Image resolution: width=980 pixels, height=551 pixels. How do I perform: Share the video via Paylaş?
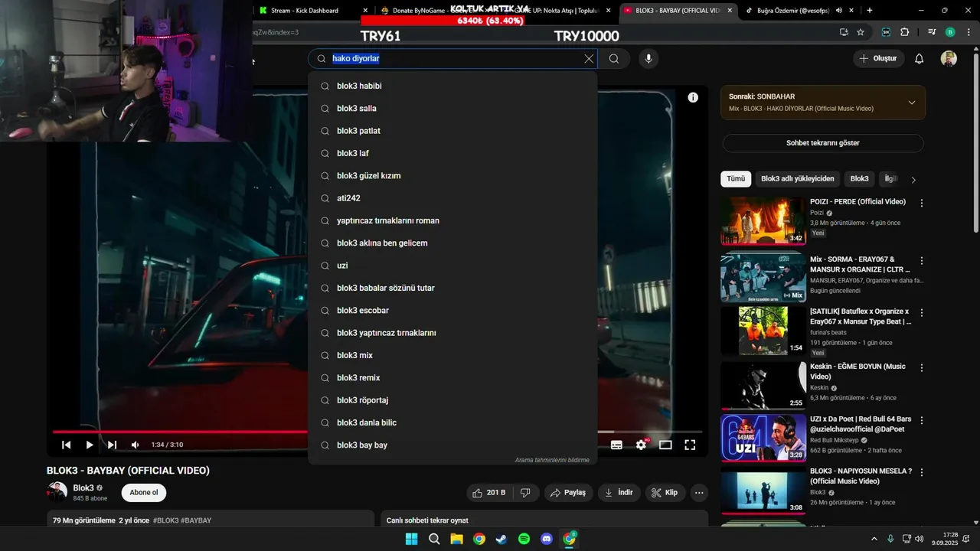(x=569, y=493)
